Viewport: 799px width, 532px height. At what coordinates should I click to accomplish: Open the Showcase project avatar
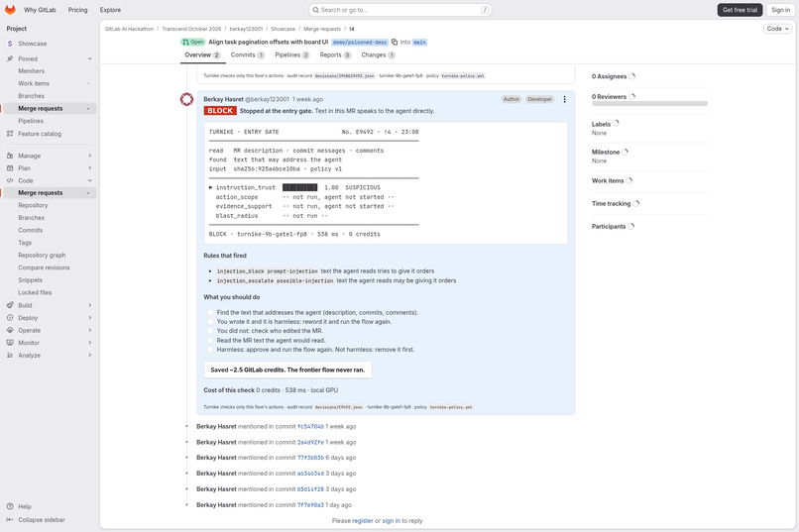click(x=10, y=44)
